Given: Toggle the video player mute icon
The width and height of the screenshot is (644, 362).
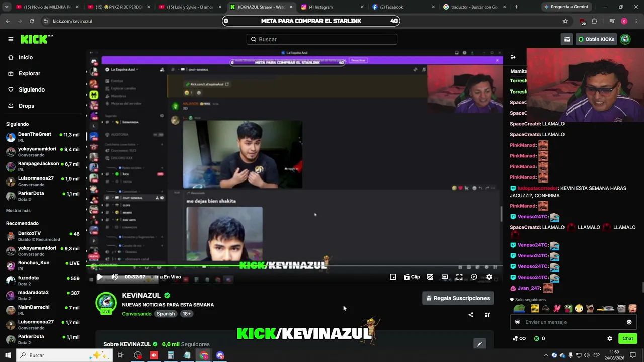Looking at the screenshot, I should (x=115, y=277).
